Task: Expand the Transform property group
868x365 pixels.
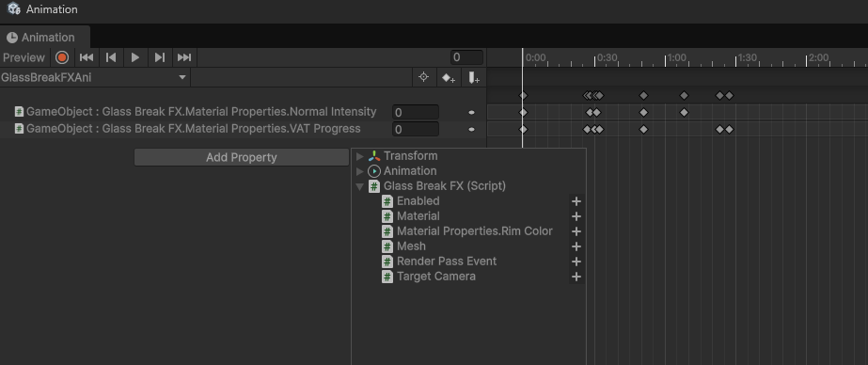Action: (360, 157)
